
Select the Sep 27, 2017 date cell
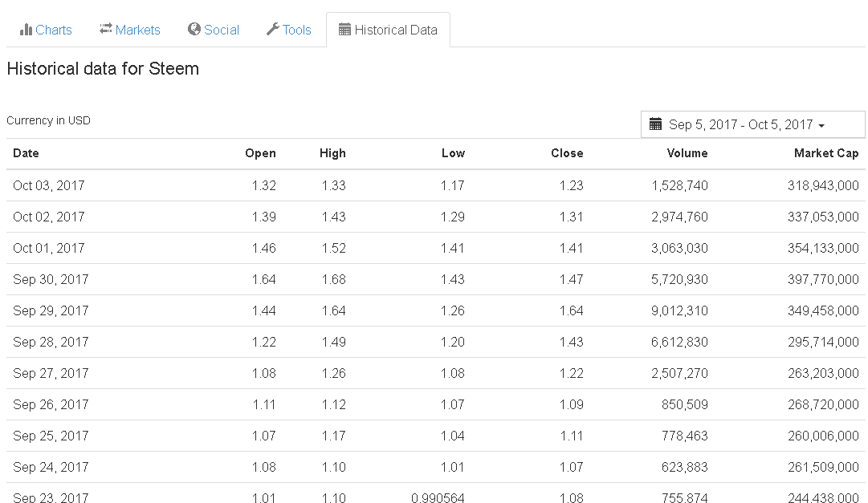(51, 373)
